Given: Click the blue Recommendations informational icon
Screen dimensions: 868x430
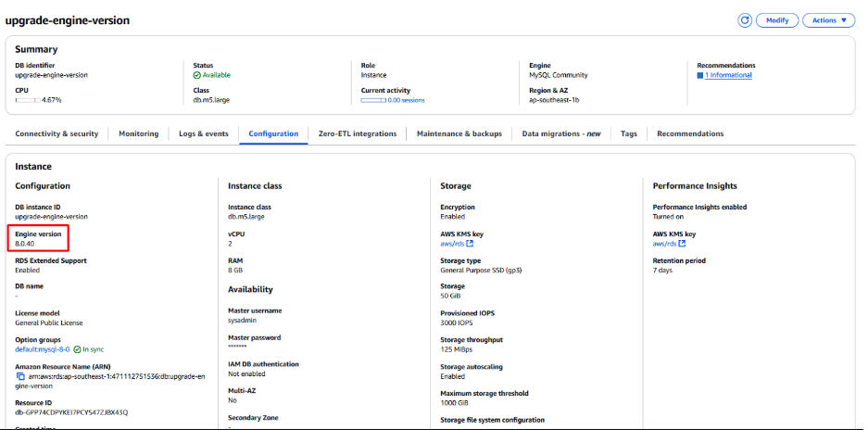Looking at the screenshot, I should (699, 75).
